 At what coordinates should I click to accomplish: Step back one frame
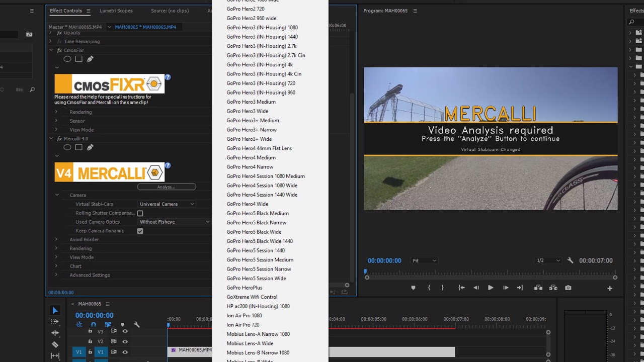pyautogui.click(x=476, y=288)
